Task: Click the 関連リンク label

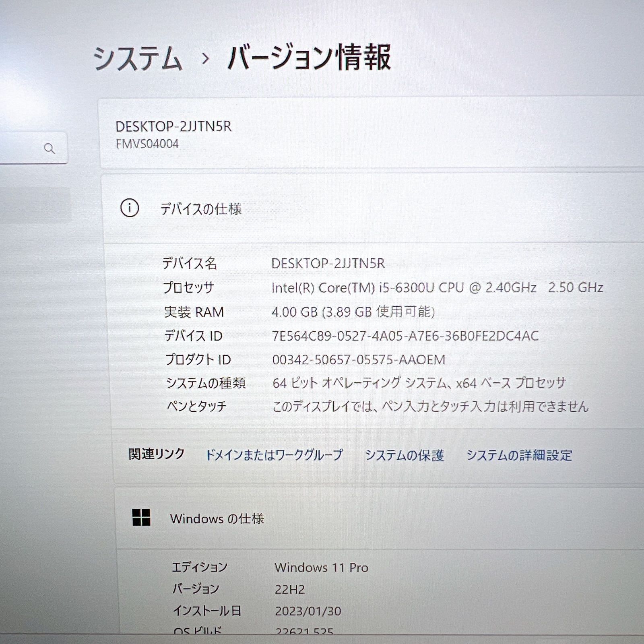Action: pyautogui.click(x=157, y=454)
